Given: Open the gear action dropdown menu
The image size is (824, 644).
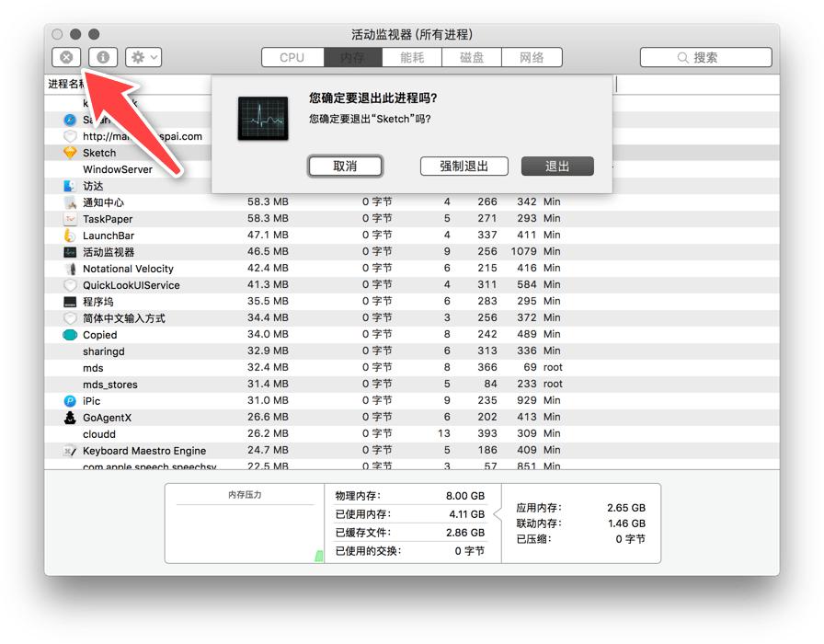Looking at the screenshot, I should click(x=143, y=57).
